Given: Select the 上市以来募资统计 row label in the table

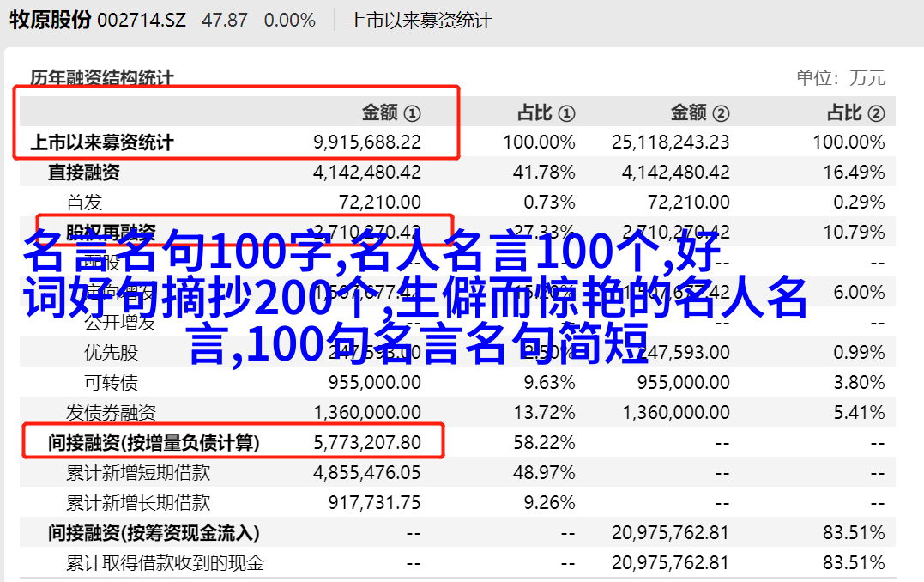Looking at the screenshot, I should click(102, 142).
